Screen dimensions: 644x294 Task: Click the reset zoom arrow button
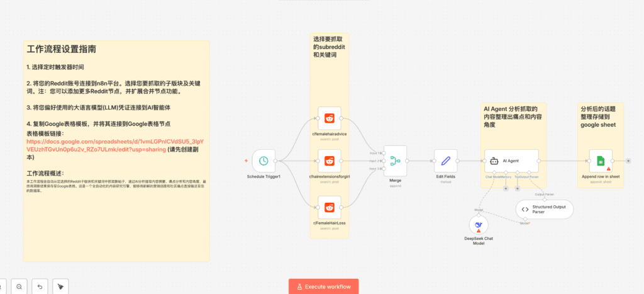click(40, 286)
